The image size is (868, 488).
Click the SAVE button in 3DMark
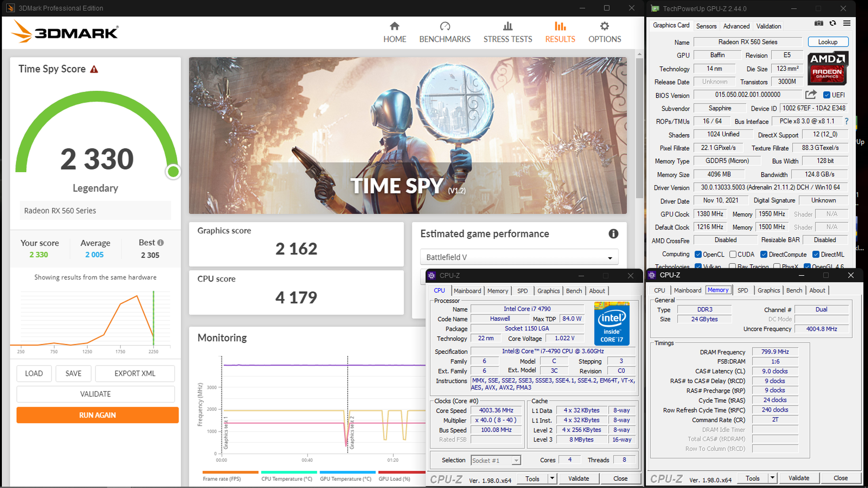(73, 373)
